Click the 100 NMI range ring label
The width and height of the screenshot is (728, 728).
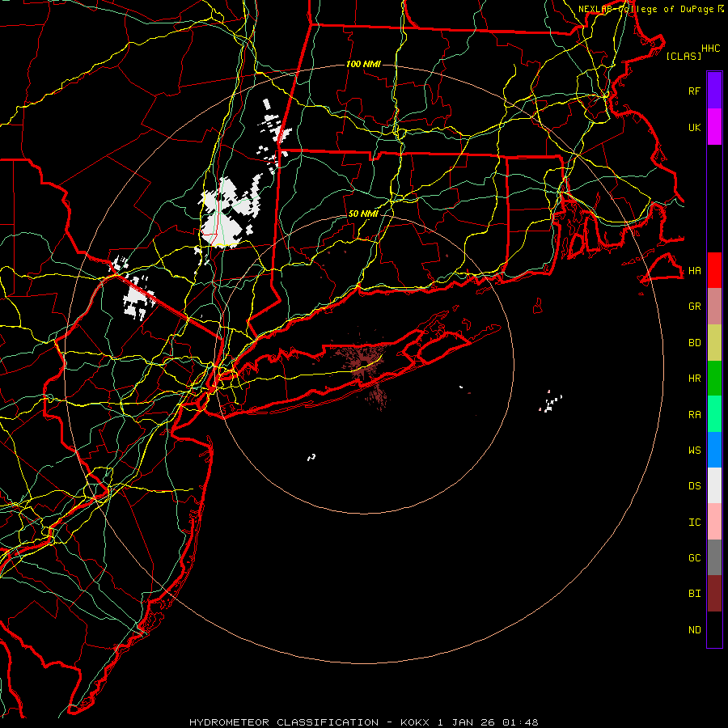[363, 64]
